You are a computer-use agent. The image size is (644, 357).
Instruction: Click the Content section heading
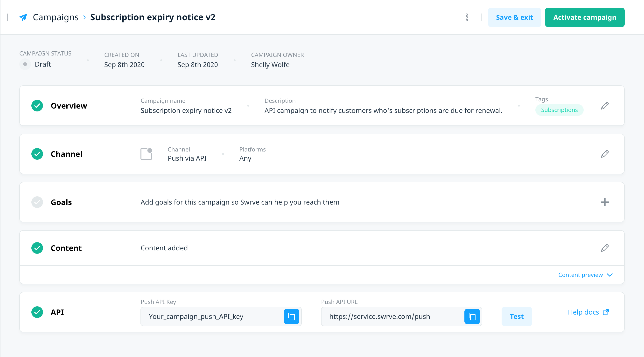(66, 248)
